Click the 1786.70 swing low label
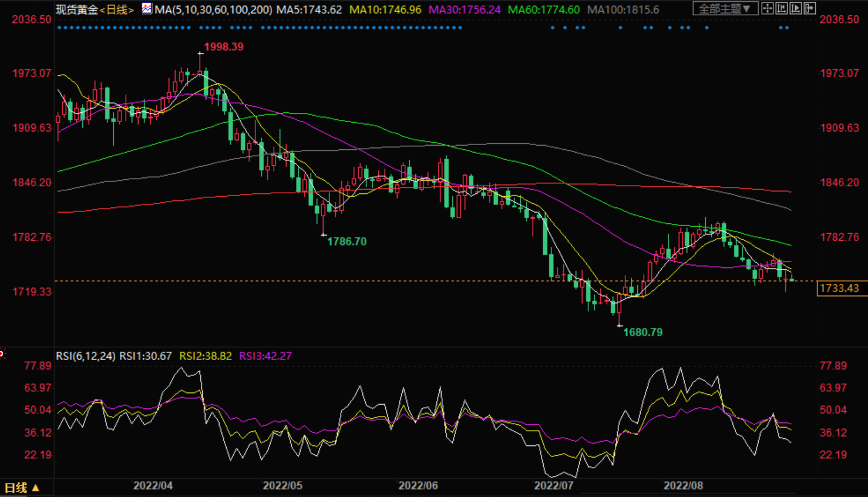 346,241
